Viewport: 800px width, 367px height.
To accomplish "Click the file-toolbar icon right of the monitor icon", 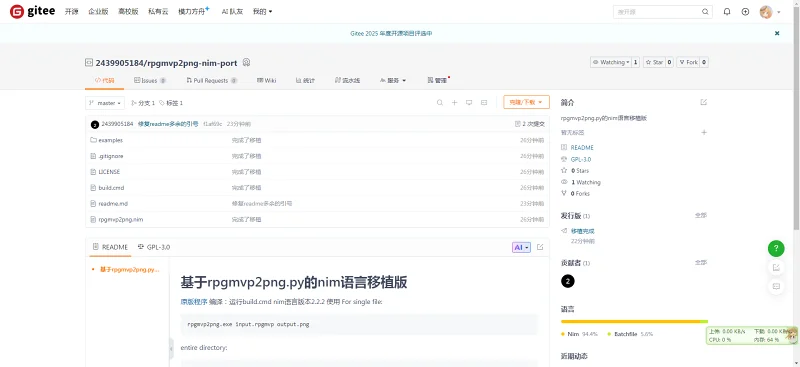I will tap(484, 103).
